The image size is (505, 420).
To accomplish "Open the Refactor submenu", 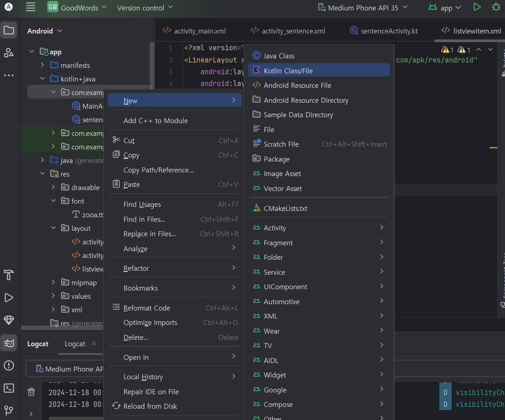I will coord(175,268).
